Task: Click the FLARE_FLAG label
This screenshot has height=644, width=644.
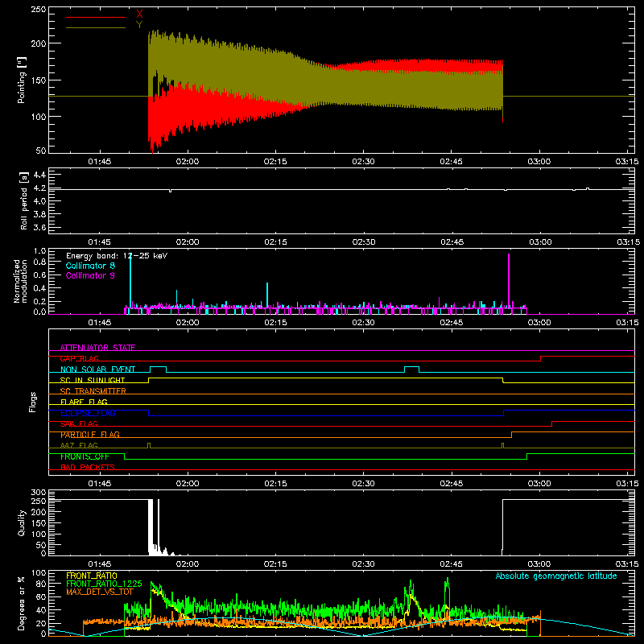Action: pyautogui.click(x=84, y=402)
